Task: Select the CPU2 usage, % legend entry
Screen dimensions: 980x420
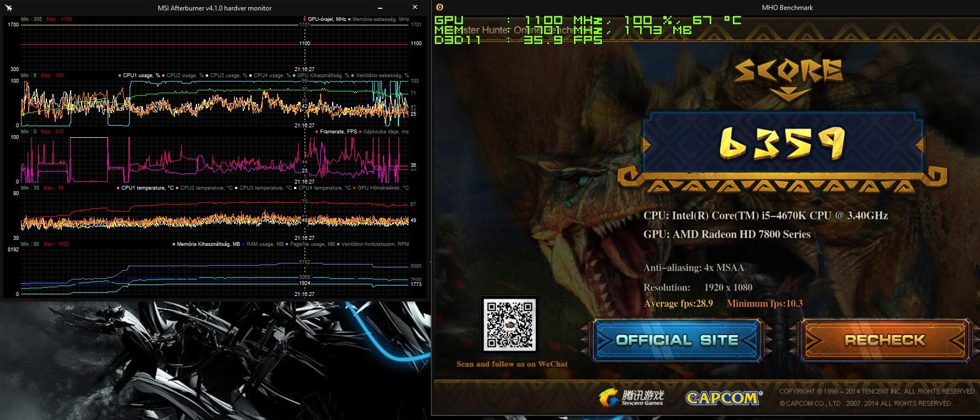Action: (x=183, y=76)
